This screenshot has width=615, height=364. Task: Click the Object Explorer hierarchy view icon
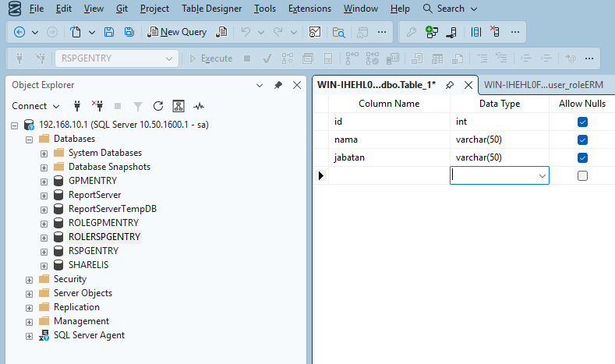tap(178, 106)
